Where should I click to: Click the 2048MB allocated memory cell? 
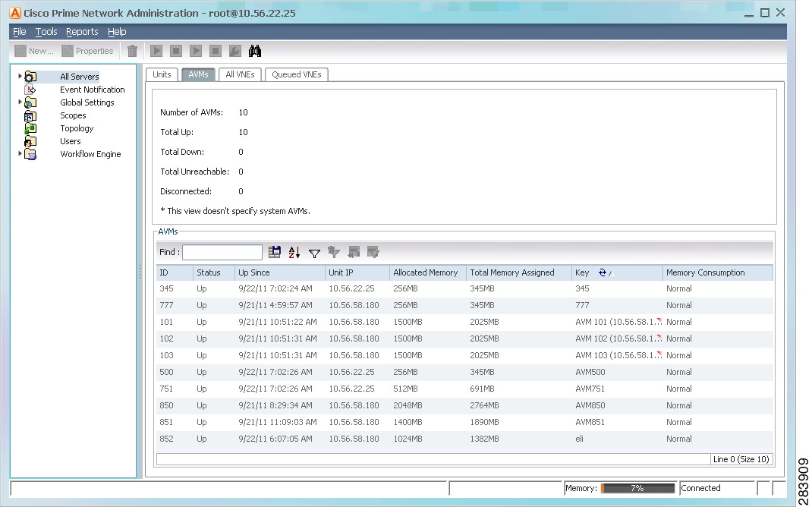pos(428,405)
